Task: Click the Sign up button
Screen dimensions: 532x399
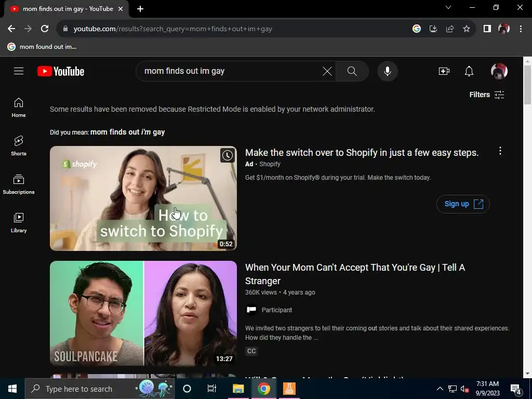Action: pos(463,204)
